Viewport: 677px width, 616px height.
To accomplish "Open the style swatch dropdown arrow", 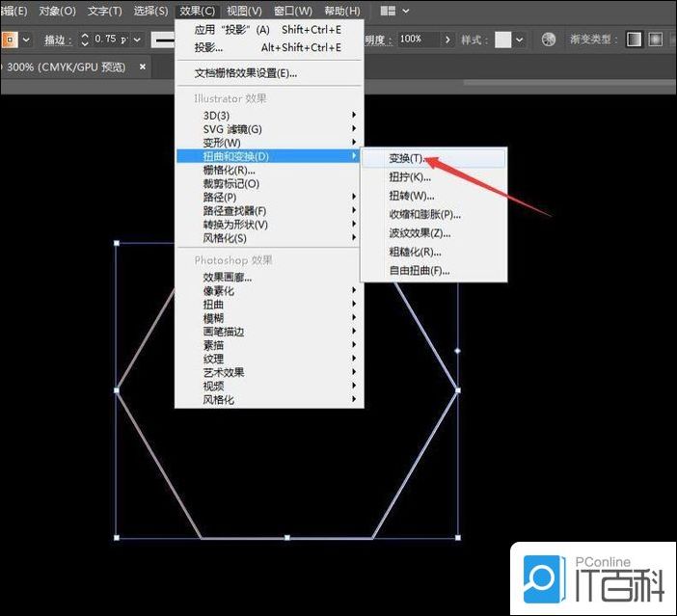I will pyautogui.click(x=520, y=40).
